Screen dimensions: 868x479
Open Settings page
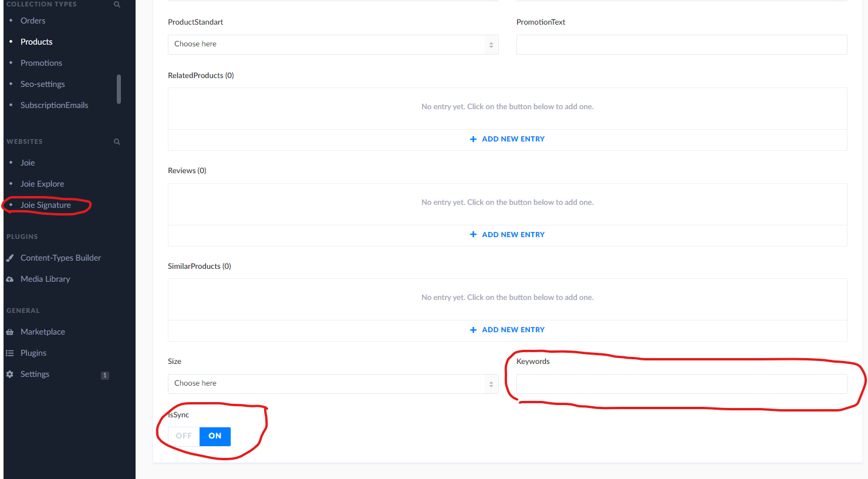point(35,374)
